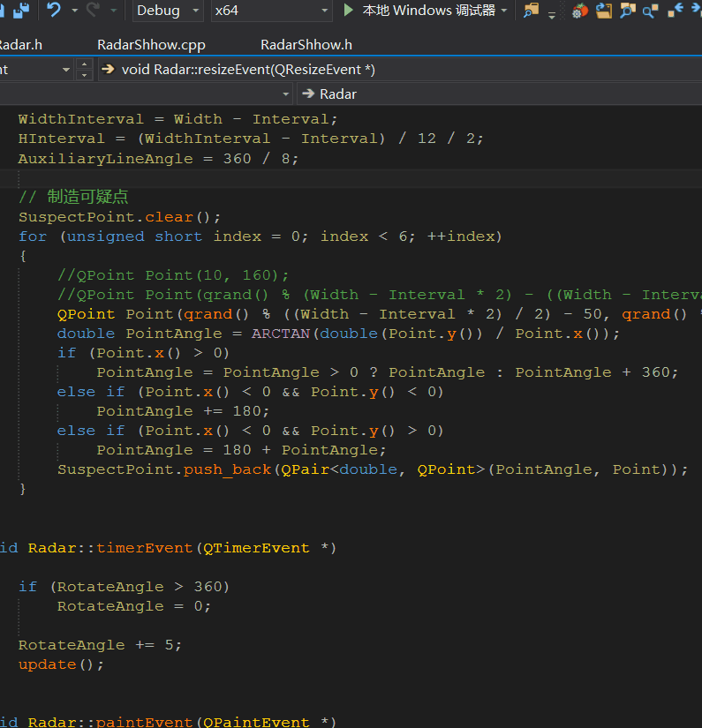
Task: Open the toolbar overflow options arrow
Action: 552,16
